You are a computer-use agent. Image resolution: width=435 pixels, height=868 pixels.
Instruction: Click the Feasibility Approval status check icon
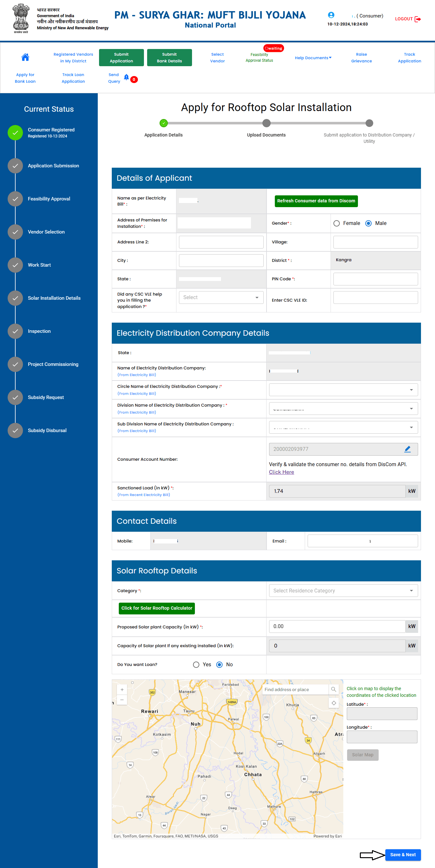(15, 199)
